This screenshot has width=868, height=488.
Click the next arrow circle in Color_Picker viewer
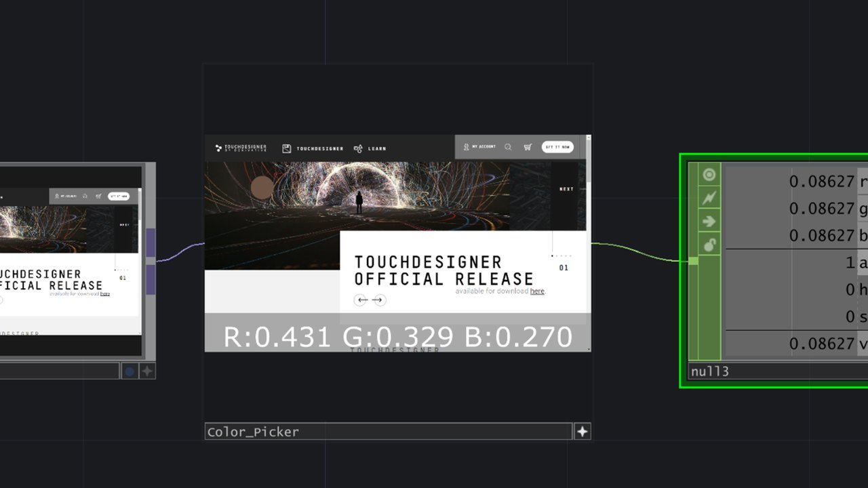point(379,300)
